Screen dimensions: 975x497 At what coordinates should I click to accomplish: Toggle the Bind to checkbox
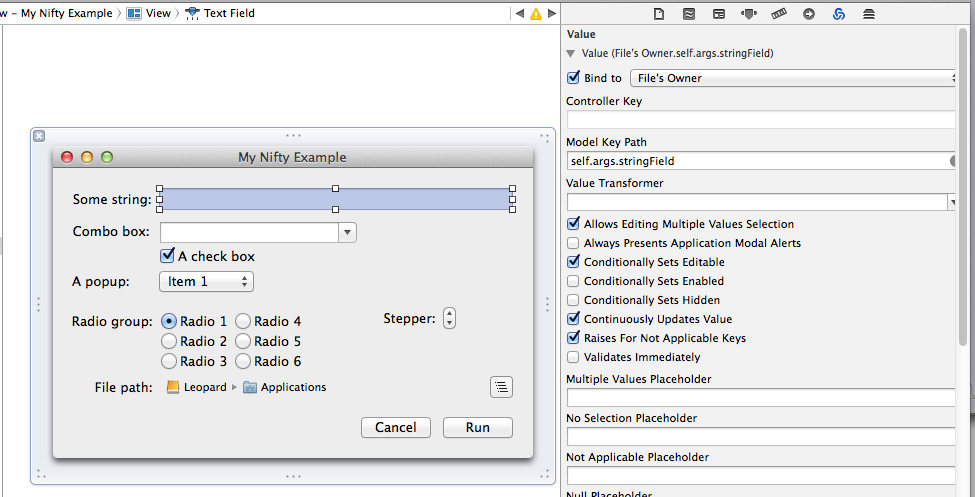coord(573,78)
